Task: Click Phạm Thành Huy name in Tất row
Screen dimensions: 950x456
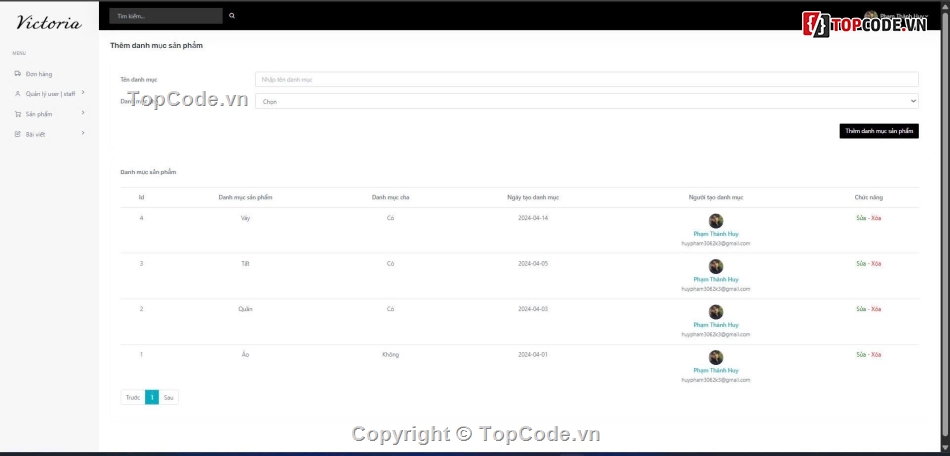Action: coord(716,279)
